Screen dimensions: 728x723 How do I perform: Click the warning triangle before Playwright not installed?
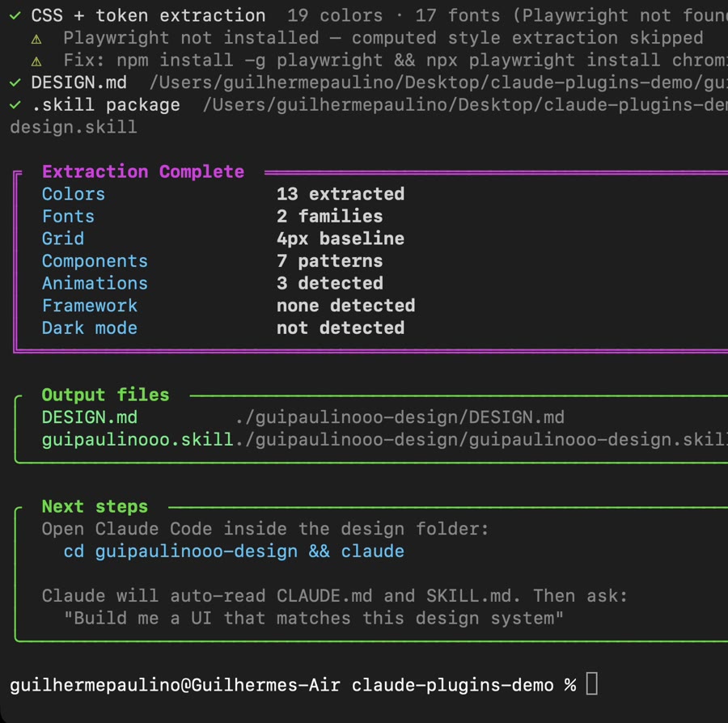click(36, 39)
